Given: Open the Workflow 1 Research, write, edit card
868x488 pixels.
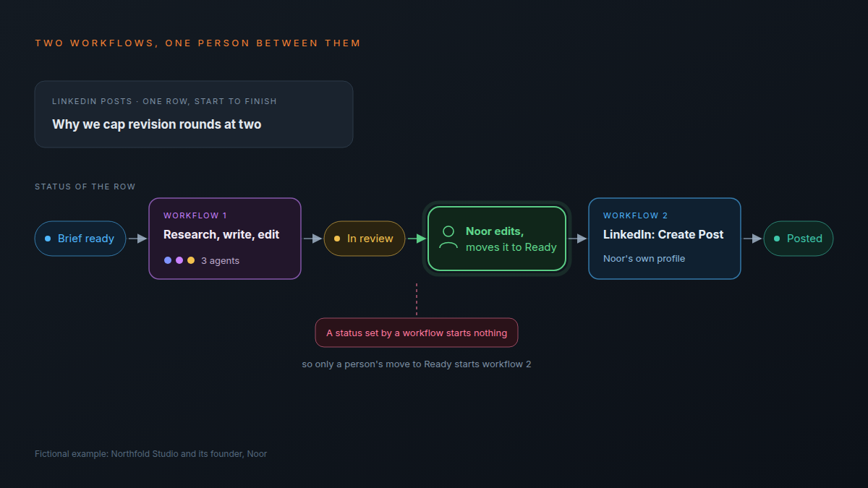Looking at the screenshot, I should click(x=225, y=239).
